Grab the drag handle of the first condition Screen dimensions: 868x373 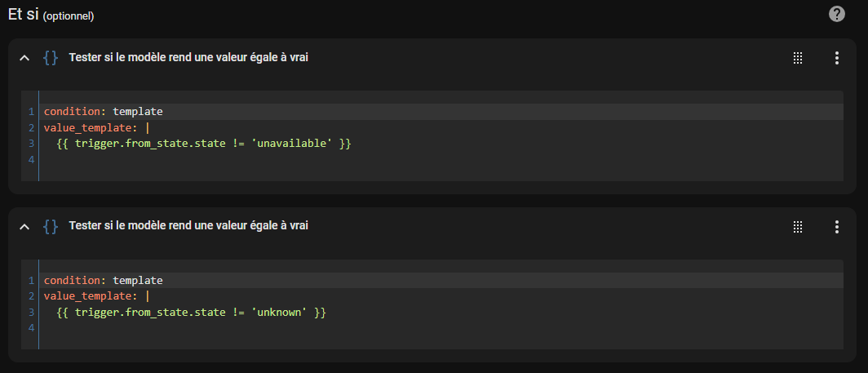(x=798, y=58)
